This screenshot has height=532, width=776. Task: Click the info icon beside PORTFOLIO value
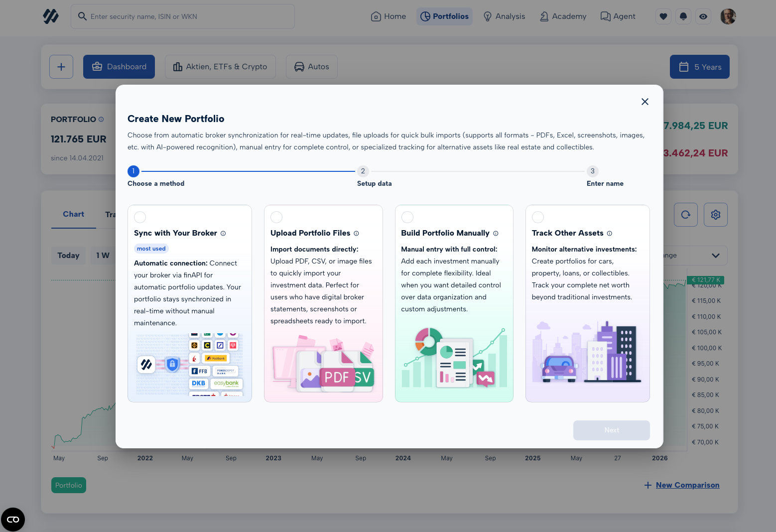[101, 119]
